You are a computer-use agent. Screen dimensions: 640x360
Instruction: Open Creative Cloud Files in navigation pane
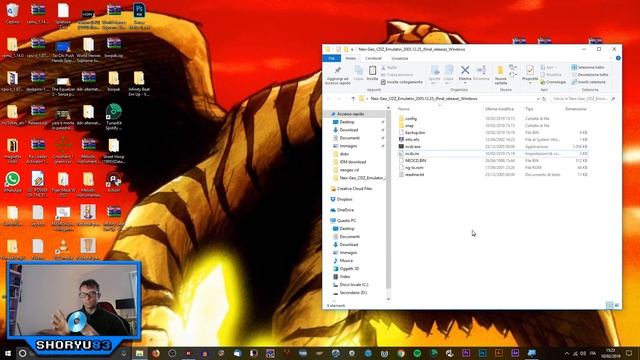click(x=354, y=189)
